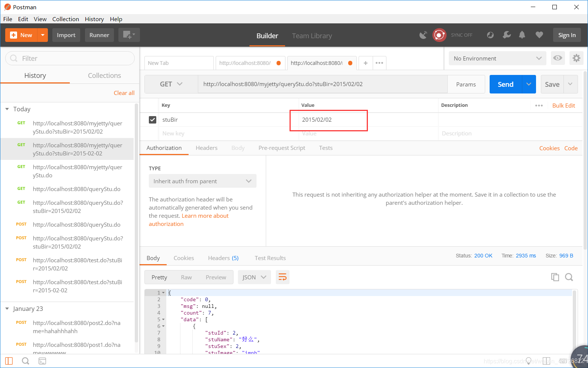Screen dimensions: 588x368
Task: Collapse the Today history group
Action: tap(7, 109)
